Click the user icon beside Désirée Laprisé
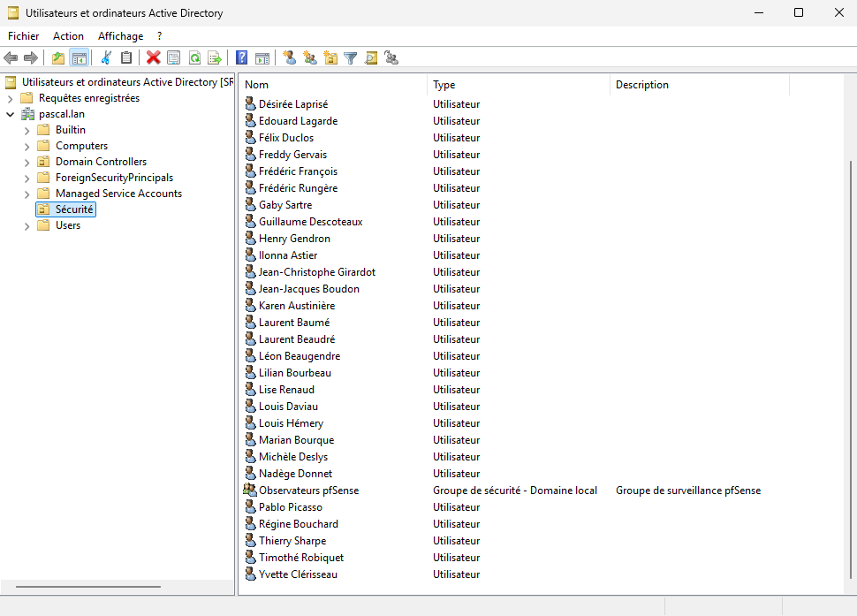Image resolution: width=857 pixels, height=616 pixels. tap(250, 103)
